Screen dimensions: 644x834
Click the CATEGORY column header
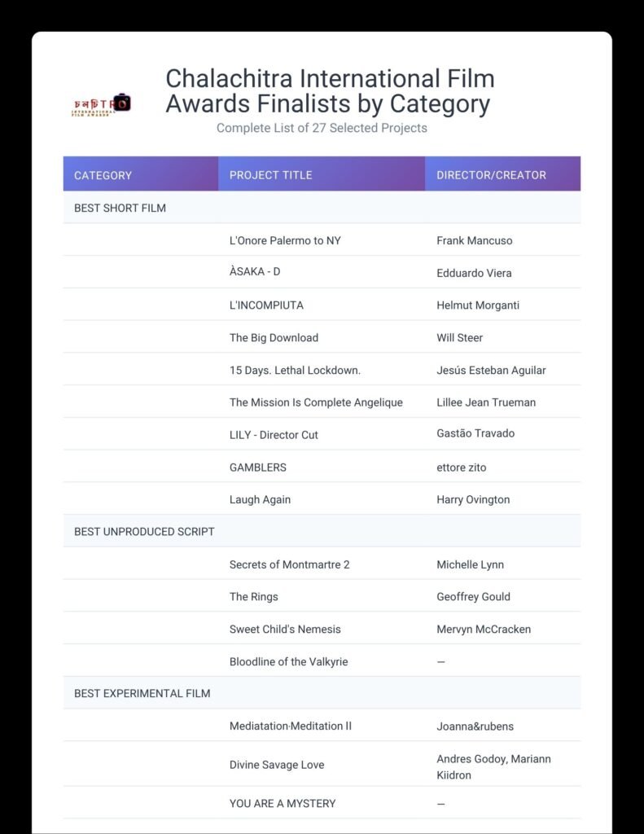coord(103,175)
